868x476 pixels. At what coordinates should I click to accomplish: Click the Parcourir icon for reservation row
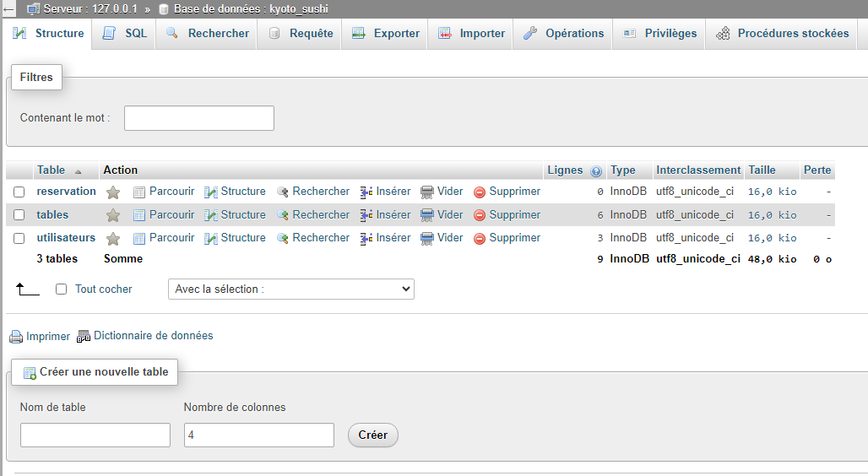point(139,192)
